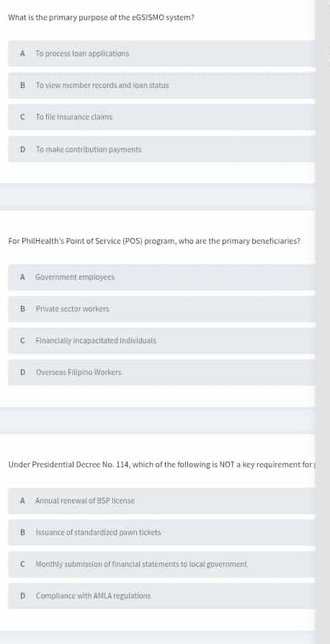This screenshot has height=644, width=330.
Task: Select 'Private sector workers' answer
Action: (161, 309)
